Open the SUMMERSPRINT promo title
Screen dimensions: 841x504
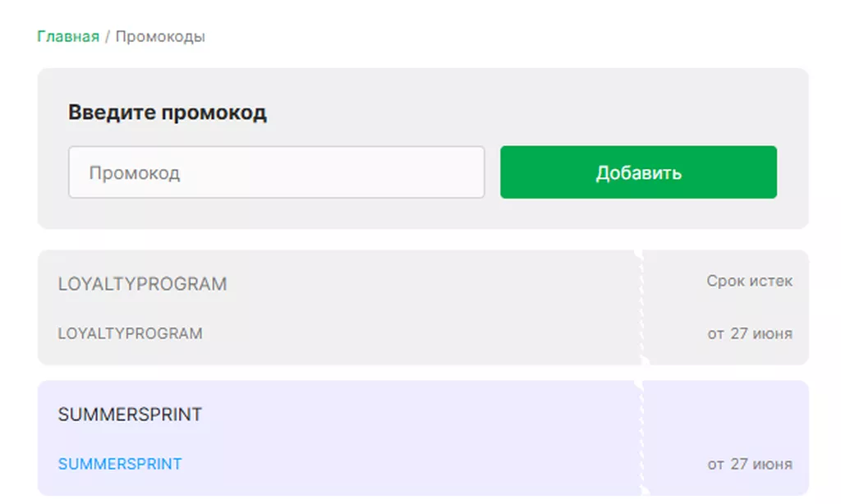pyautogui.click(x=130, y=414)
